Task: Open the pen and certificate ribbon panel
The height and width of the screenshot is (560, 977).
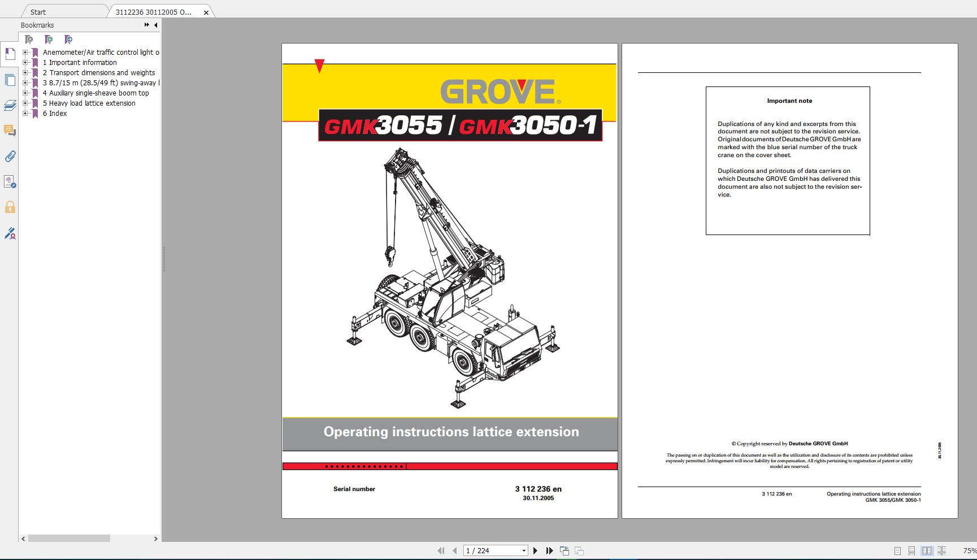Action: point(10,233)
